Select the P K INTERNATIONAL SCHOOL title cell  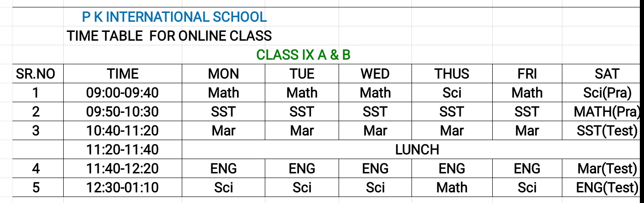click(174, 18)
